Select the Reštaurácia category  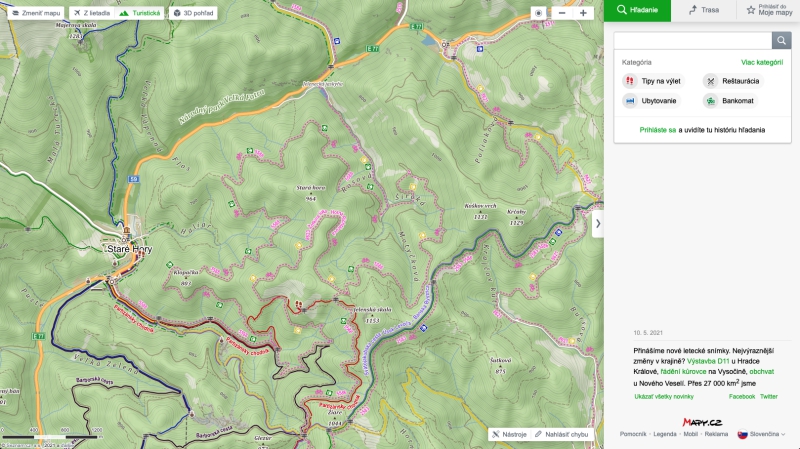click(733, 81)
